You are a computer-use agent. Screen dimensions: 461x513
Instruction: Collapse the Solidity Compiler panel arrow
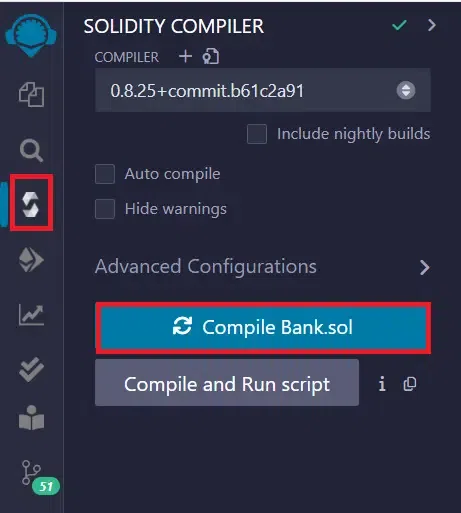(x=432, y=25)
